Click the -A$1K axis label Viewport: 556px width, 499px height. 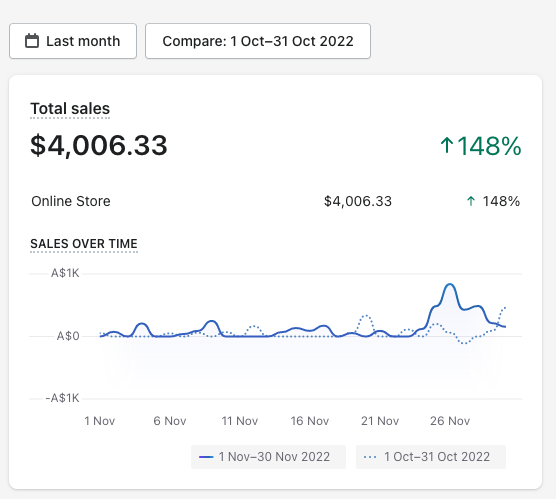(62, 398)
